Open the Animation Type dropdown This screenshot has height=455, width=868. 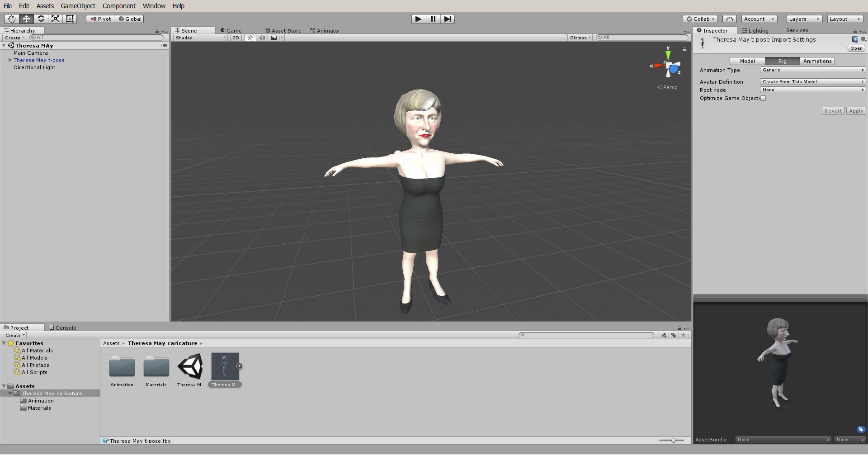click(x=813, y=70)
